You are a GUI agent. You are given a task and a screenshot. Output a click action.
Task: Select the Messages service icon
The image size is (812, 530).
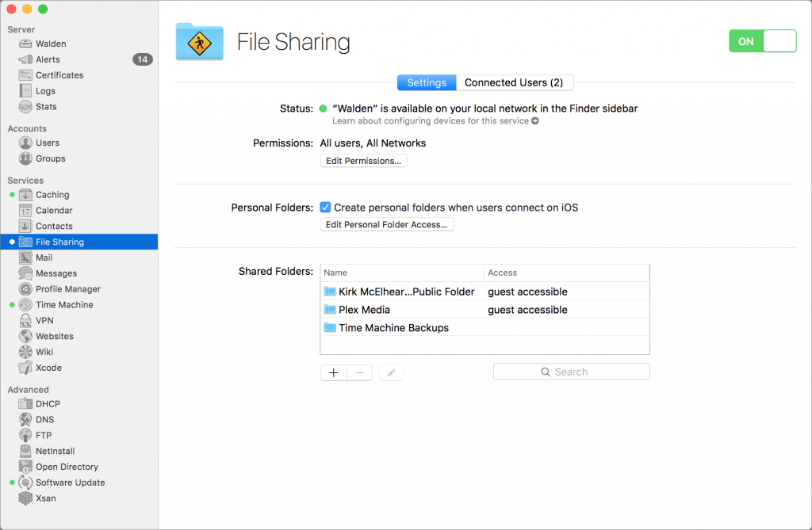(25, 273)
